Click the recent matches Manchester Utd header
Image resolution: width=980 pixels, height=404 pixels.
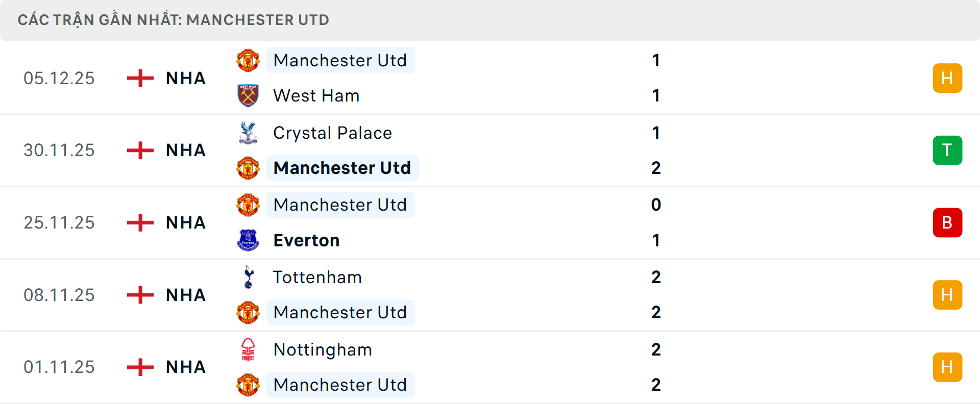[174, 20]
